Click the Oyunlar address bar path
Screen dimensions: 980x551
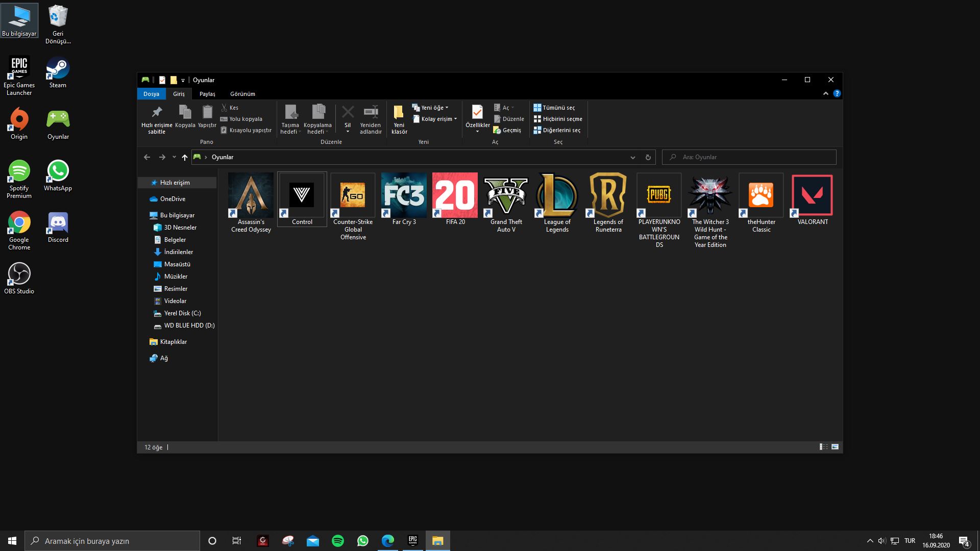(223, 157)
